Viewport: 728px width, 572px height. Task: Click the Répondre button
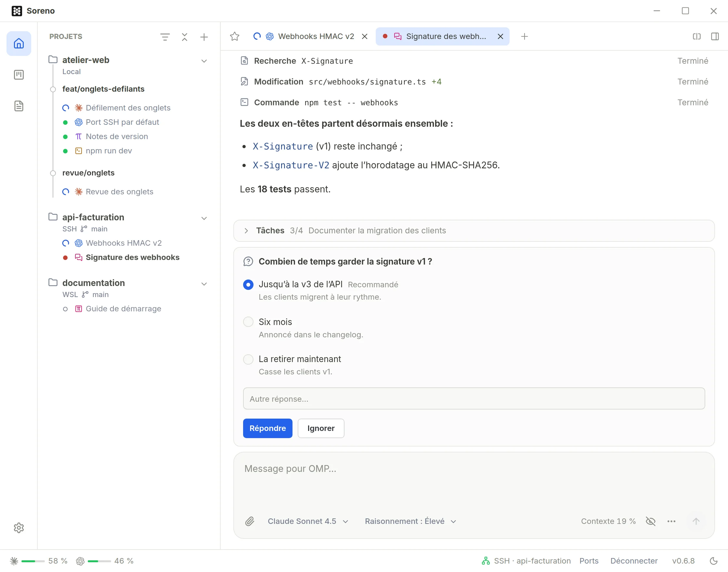[267, 428]
